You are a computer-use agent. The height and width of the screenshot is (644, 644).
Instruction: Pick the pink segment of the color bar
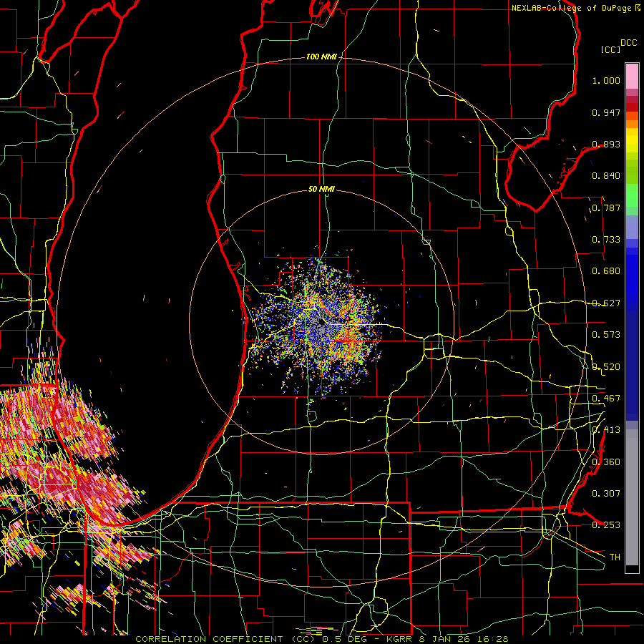point(632,76)
